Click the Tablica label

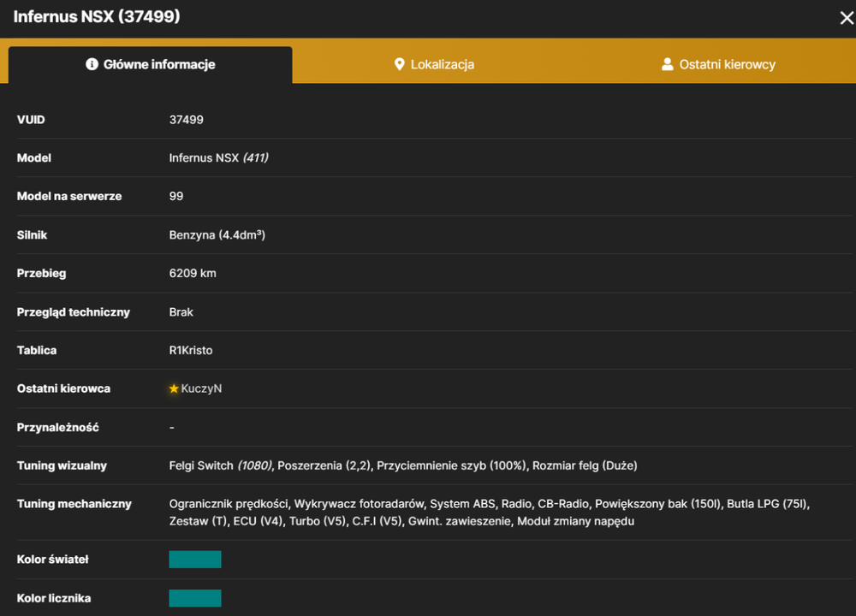[x=37, y=350]
